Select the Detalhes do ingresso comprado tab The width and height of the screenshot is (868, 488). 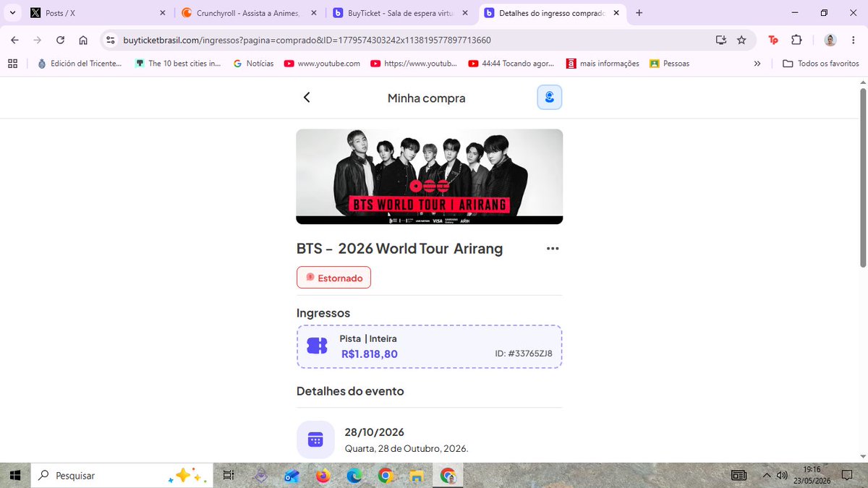pyautogui.click(x=551, y=13)
